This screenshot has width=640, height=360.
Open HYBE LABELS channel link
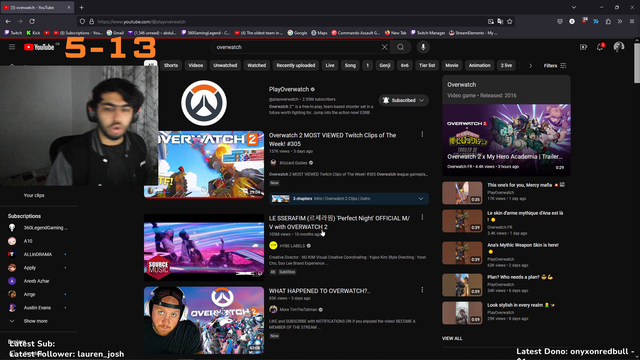pos(292,246)
